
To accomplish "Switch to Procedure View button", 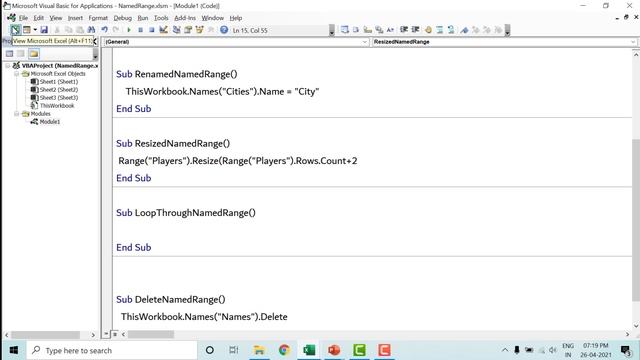I will tap(106, 334).
